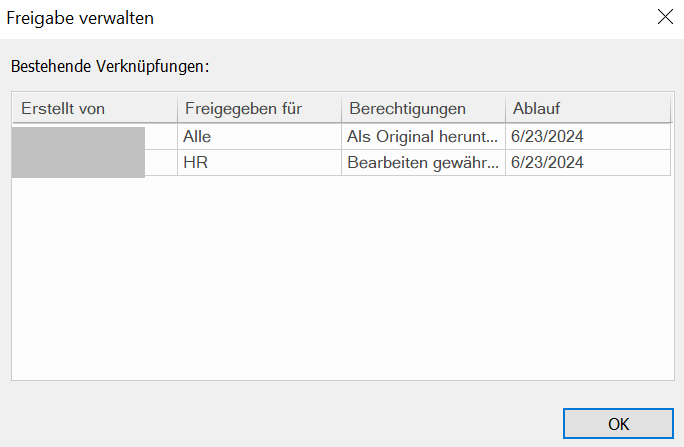The width and height of the screenshot is (684, 447).
Task: Select the expiry date in the HR row
Action: pyautogui.click(x=546, y=162)
